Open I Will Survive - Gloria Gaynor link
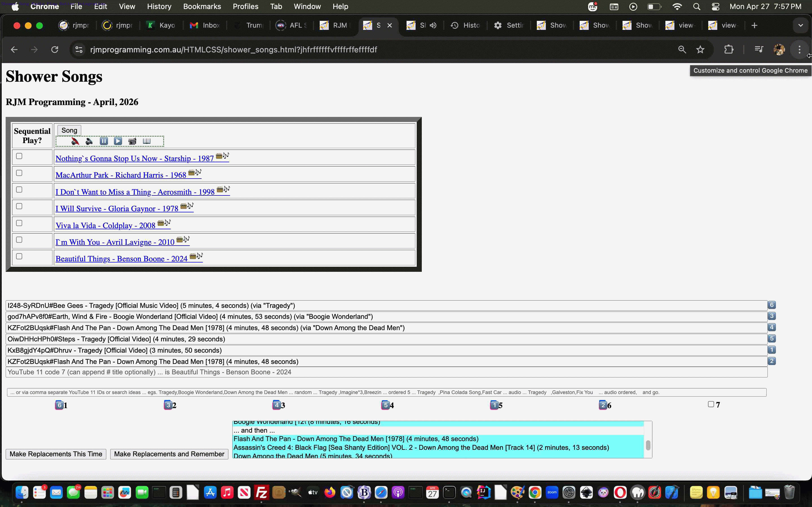The image size is (812, 507). coord(117,208)
